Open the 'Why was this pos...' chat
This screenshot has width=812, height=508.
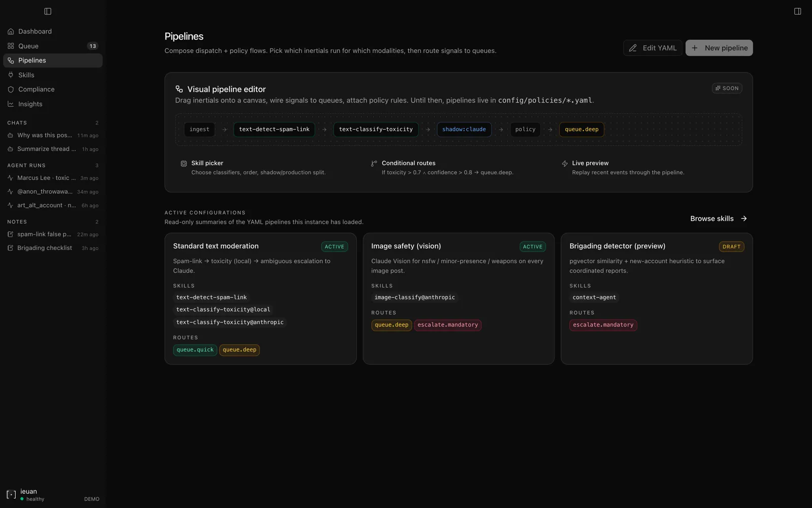tap(53, 135)
